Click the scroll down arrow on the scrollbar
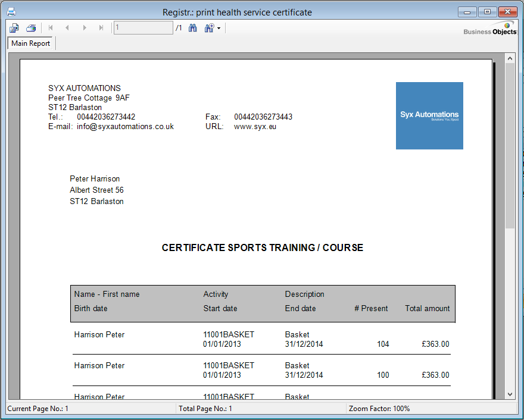 (510, 394)
